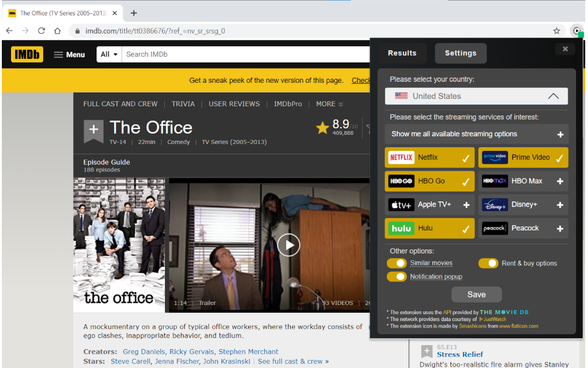Open the IMDb Menu hamburger
This screenshot has width=588, height=368.
click(x=69, y=54)
